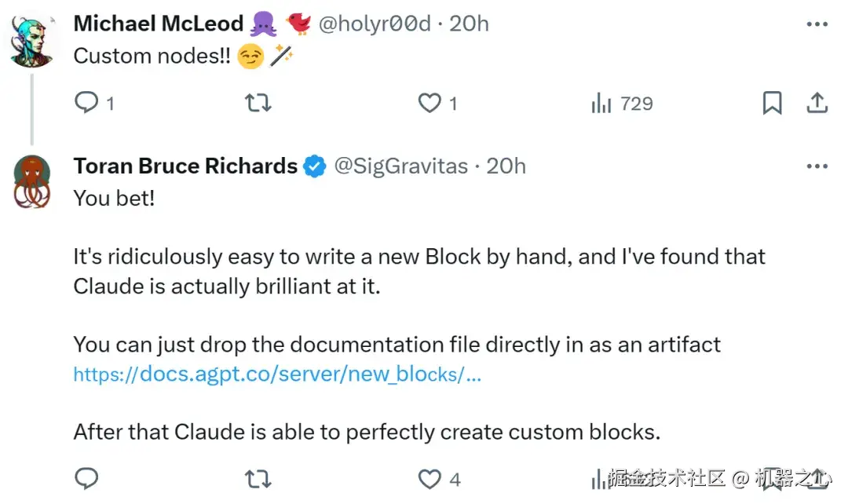Click Michael McLeod's profile avatar
The width and height of the screenshot is (848, 504).
31,41
